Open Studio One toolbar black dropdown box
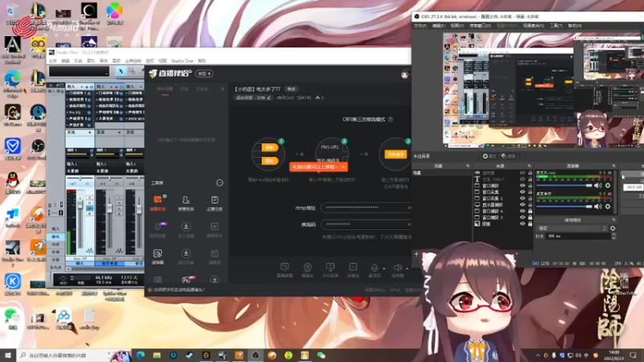The width and height of the screenshot is (644, 362). [x=79, y=72]
